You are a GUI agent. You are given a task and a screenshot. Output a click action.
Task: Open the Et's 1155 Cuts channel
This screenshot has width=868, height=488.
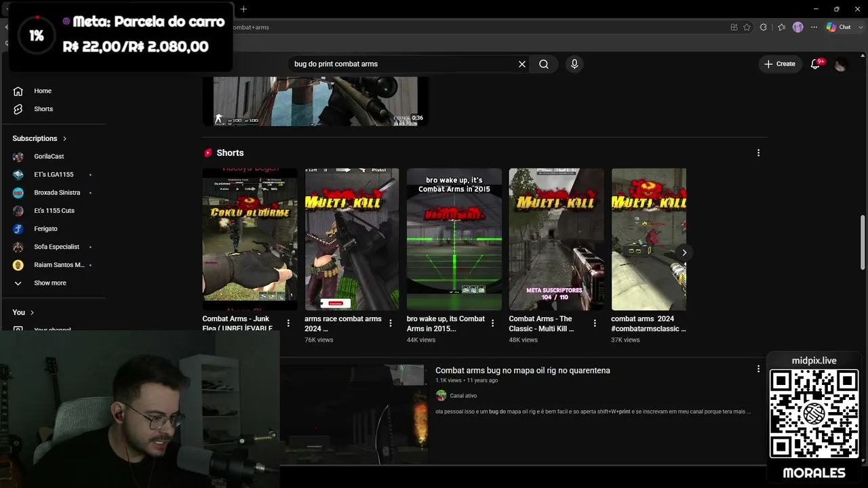(54, 211)
